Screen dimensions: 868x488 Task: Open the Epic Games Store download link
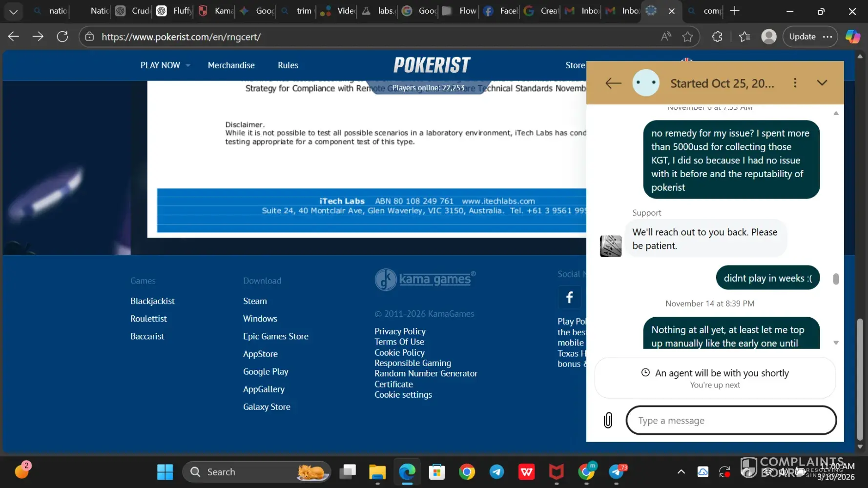point(276,336)
